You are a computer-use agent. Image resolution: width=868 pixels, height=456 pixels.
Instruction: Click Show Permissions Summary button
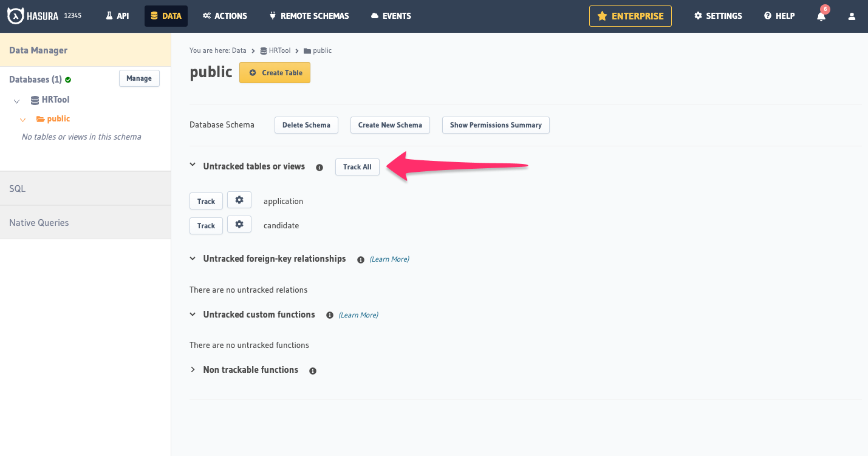click(496, 125)
